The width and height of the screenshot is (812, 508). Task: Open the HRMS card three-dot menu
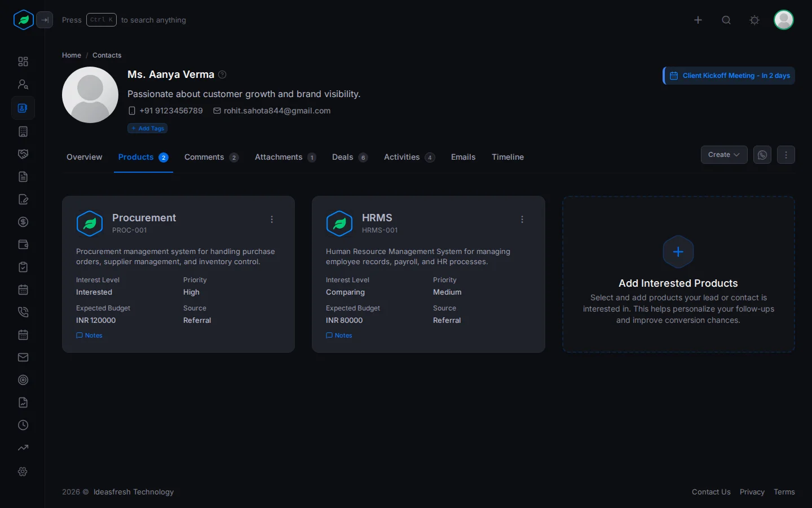pyautogui.click(x=522, y=220)
